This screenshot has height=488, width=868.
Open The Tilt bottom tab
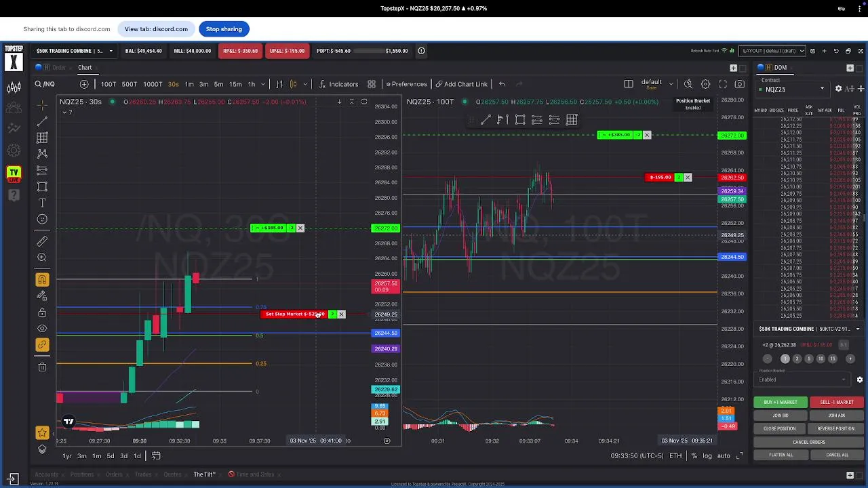coord(204,474)
